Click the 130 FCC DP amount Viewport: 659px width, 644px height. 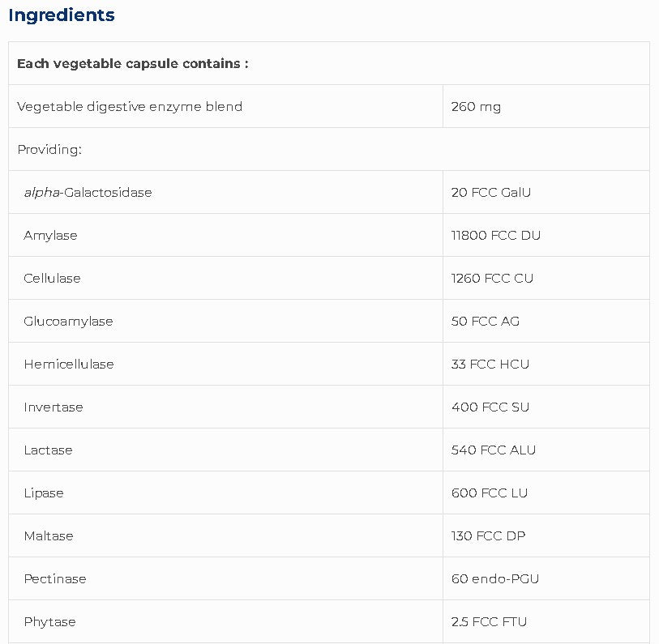[489, 535]
